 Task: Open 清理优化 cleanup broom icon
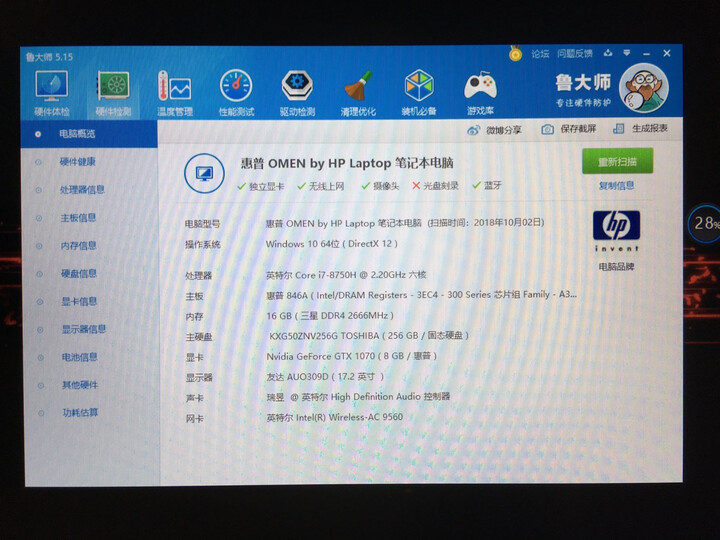358,93
